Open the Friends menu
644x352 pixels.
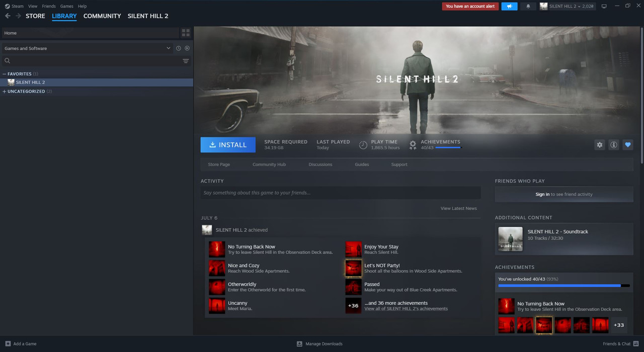[49, 6]
